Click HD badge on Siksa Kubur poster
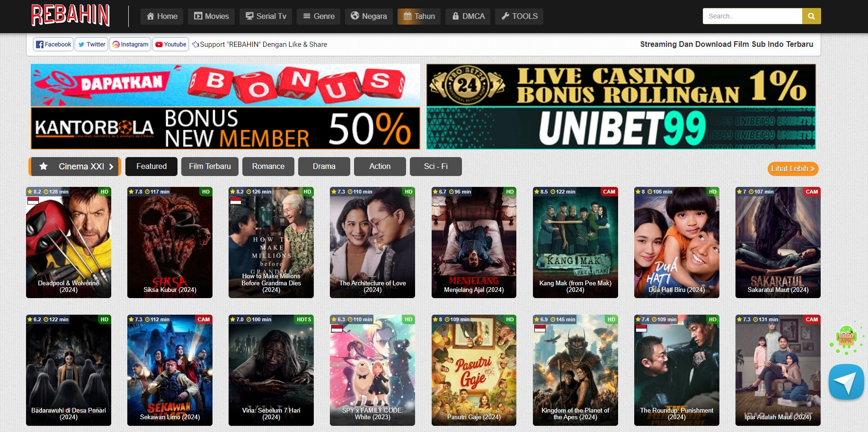This screenshot has height=432, width=868. point(206,192)
